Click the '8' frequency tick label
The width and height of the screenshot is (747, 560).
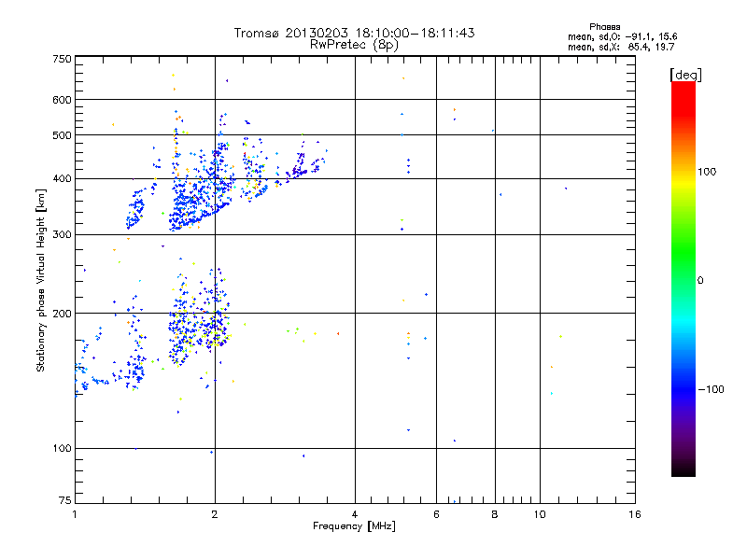[x=495, y=514]
